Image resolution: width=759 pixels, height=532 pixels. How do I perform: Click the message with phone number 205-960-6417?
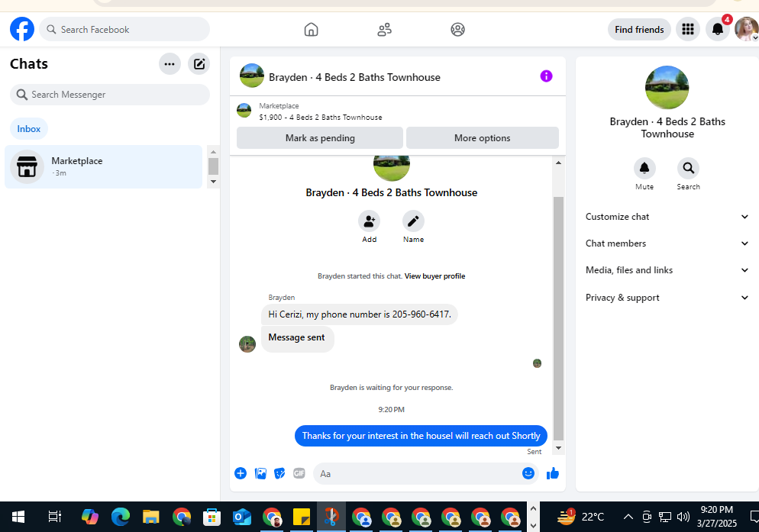pyautogui.click(x=359, y=314)
